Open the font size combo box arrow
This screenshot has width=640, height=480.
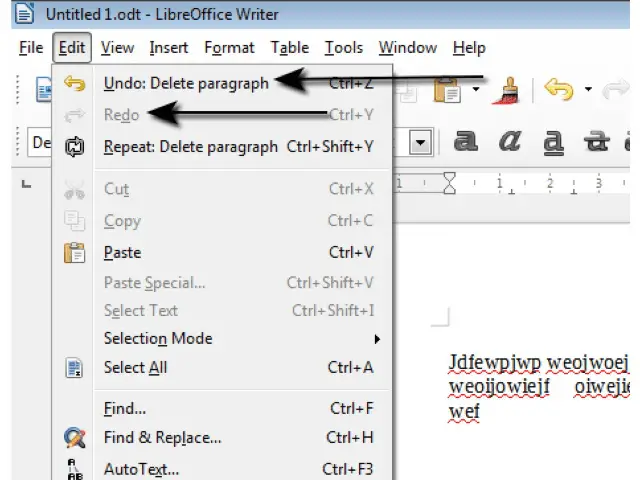coord(421,143)
